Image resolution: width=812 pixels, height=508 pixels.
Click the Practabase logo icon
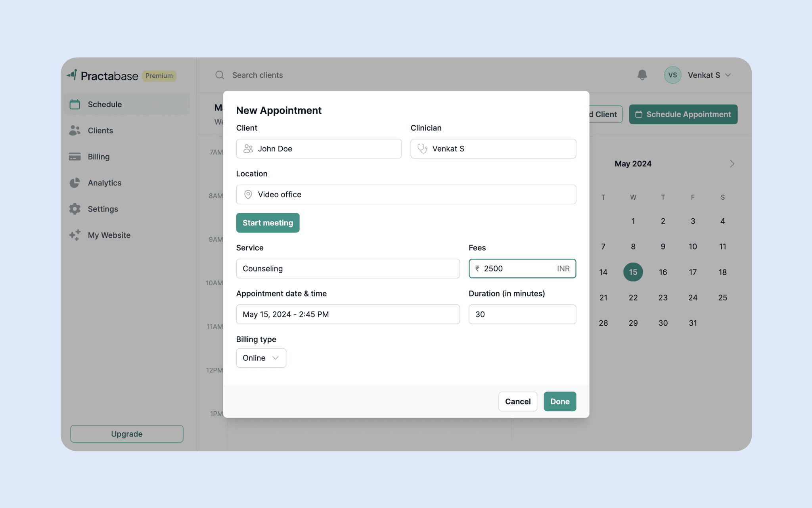(72, 75)
